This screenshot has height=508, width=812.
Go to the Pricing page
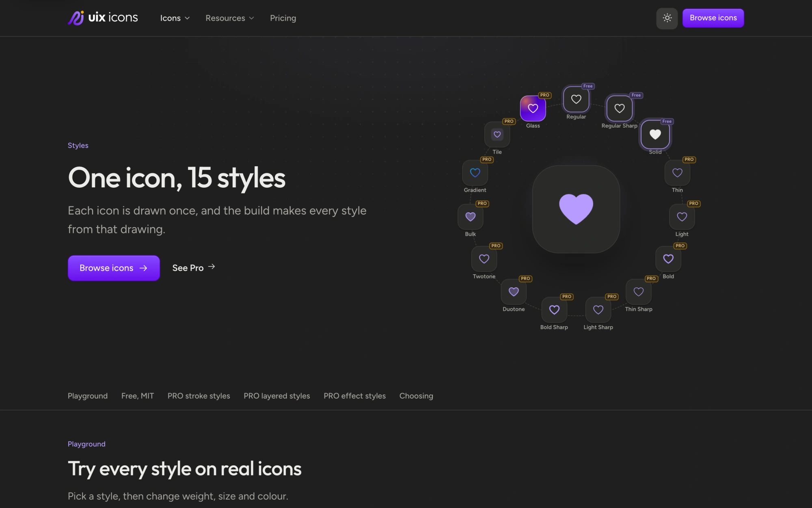[283, 18]
